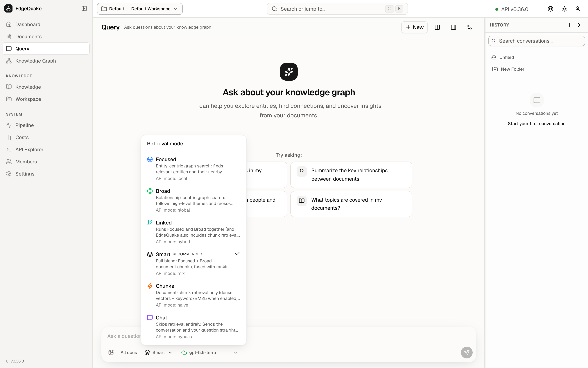Click the attach image icon in the prompt bar
This screenshot has width=588, height=368.
click(111, 352)
